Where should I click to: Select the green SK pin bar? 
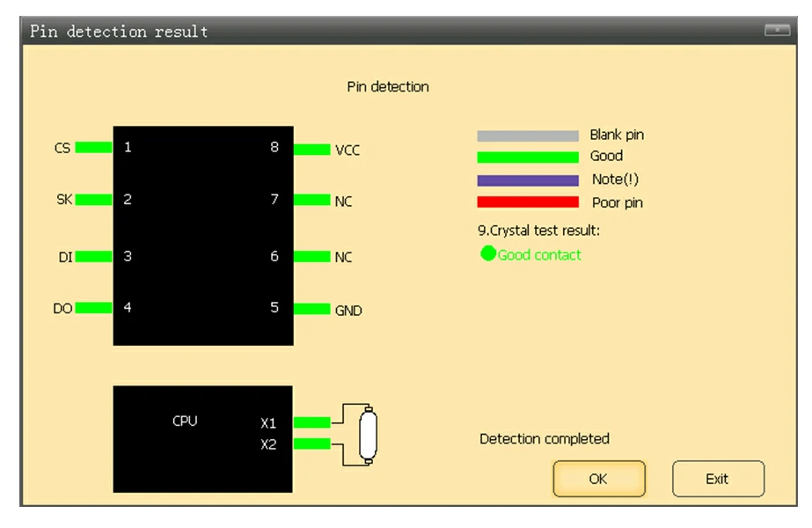coord(93,200)
